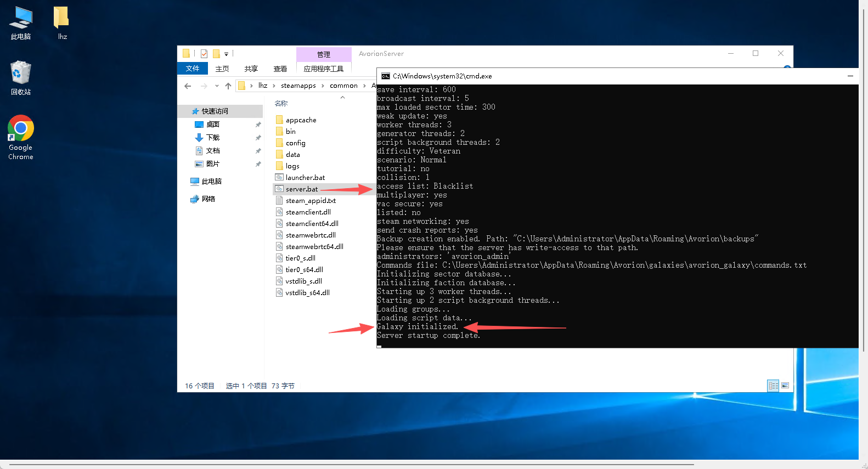868x469 pixels.
Task: Click the Explorer back arrow
Action: click(188, 86)
